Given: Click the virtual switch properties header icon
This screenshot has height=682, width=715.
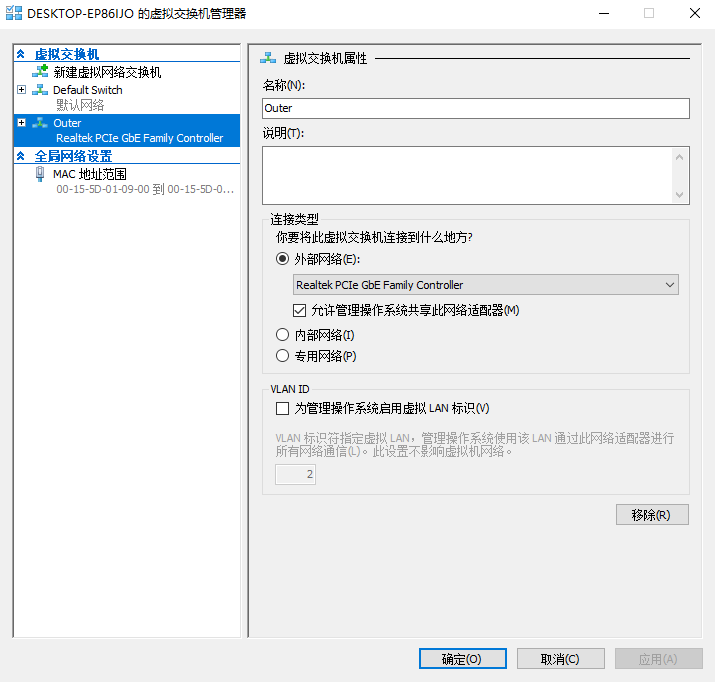Looking at the screenshot, I should (268, 58).
